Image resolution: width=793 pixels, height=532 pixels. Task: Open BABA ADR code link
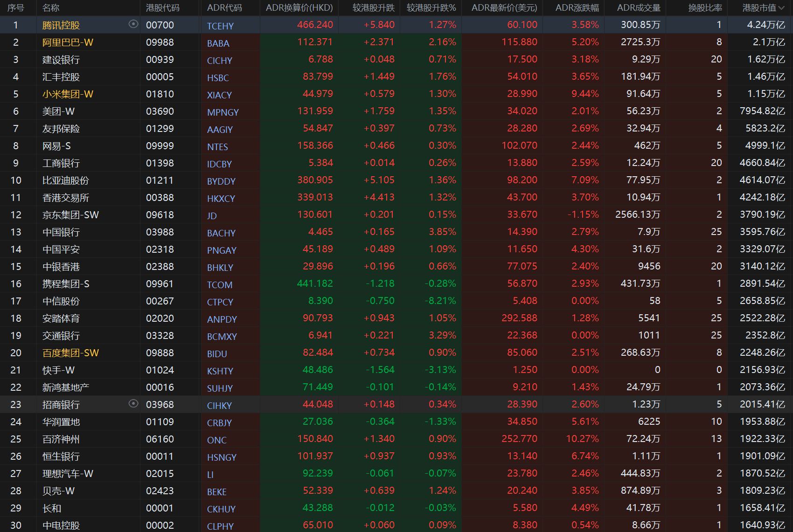pos(218,43)
